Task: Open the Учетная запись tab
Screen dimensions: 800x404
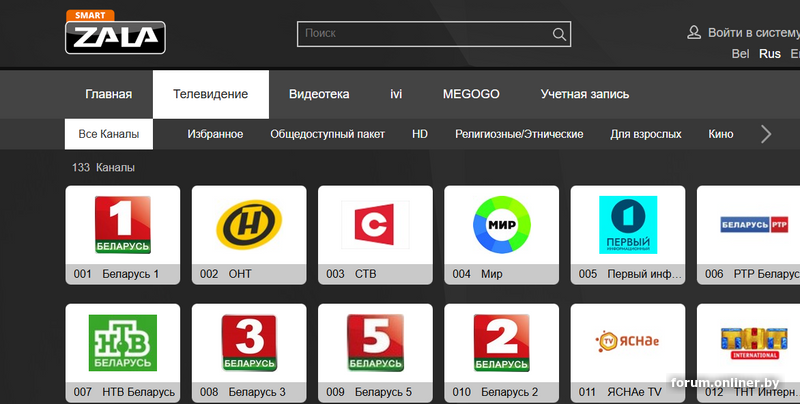Action: point(585,94)
